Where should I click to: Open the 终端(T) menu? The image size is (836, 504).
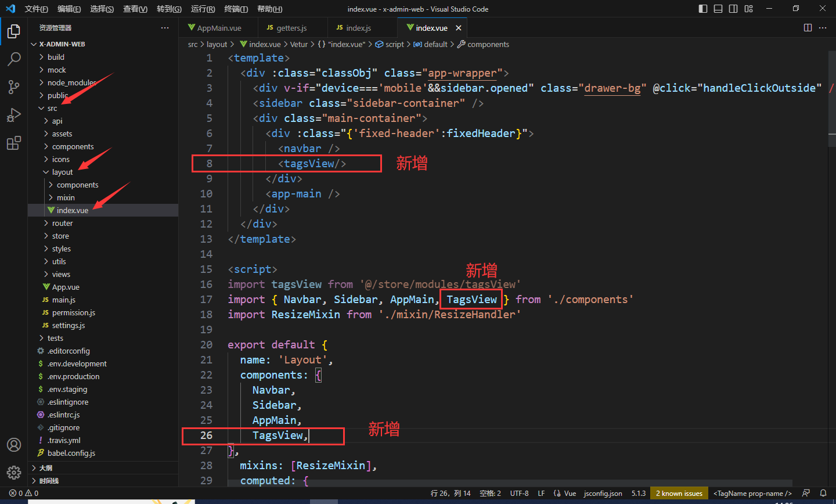pos(236,9)
